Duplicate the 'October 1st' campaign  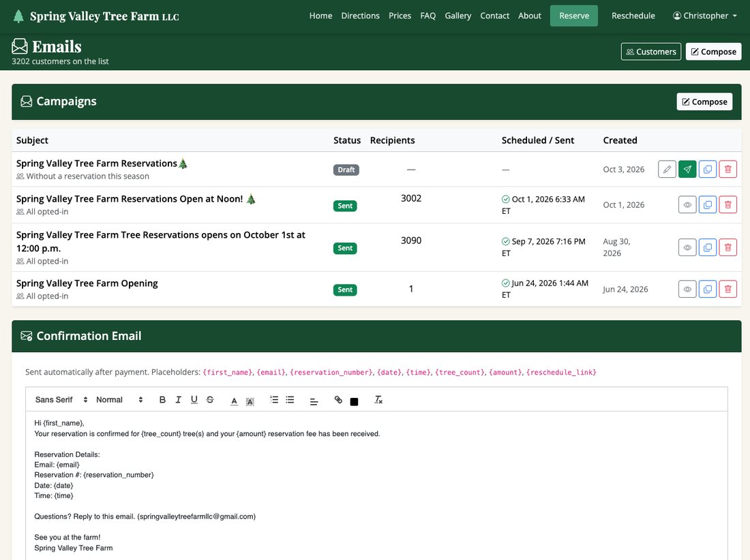708,247
